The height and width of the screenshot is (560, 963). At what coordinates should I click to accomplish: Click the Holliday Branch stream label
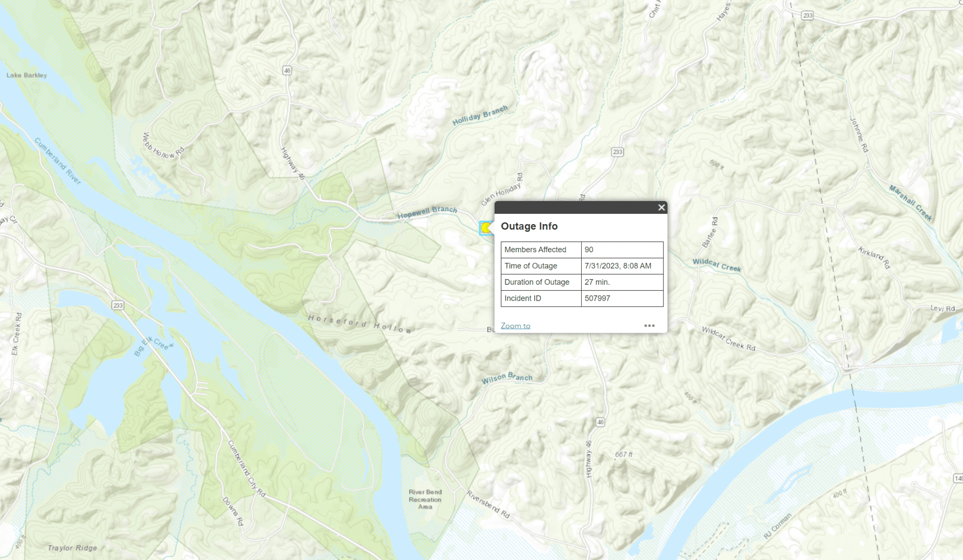480,116
